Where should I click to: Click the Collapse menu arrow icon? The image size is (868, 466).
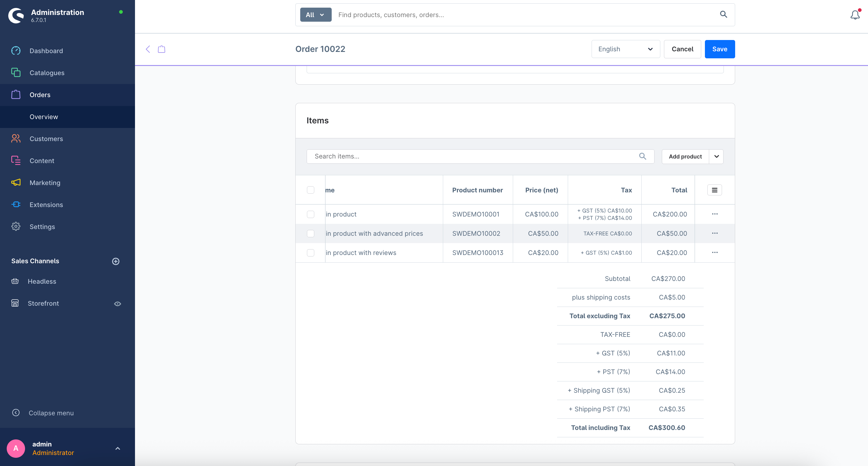[16, 413]
